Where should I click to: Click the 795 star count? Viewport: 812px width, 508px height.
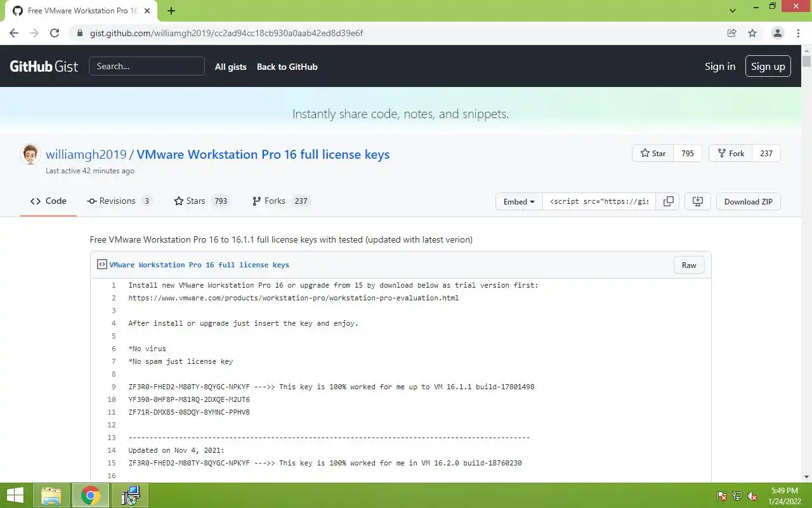coord(688,153)
